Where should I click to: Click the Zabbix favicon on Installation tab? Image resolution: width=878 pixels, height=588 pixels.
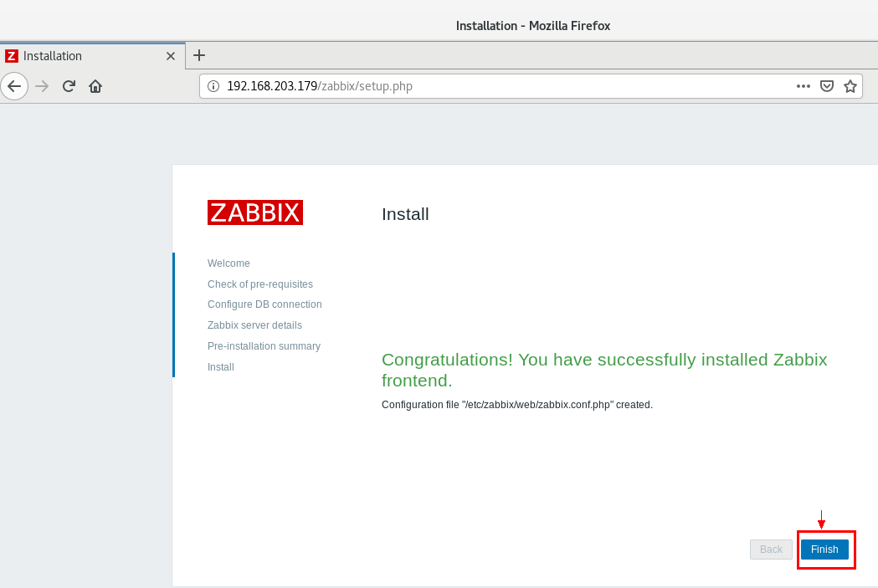coord(11,56)
